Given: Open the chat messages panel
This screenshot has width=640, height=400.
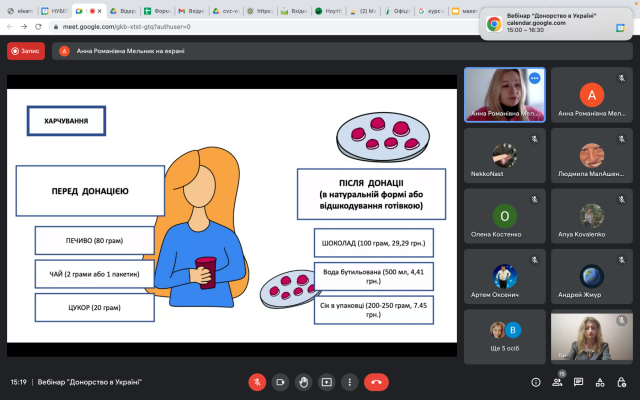Looking at the screenshot, I should tap(579, 382).
